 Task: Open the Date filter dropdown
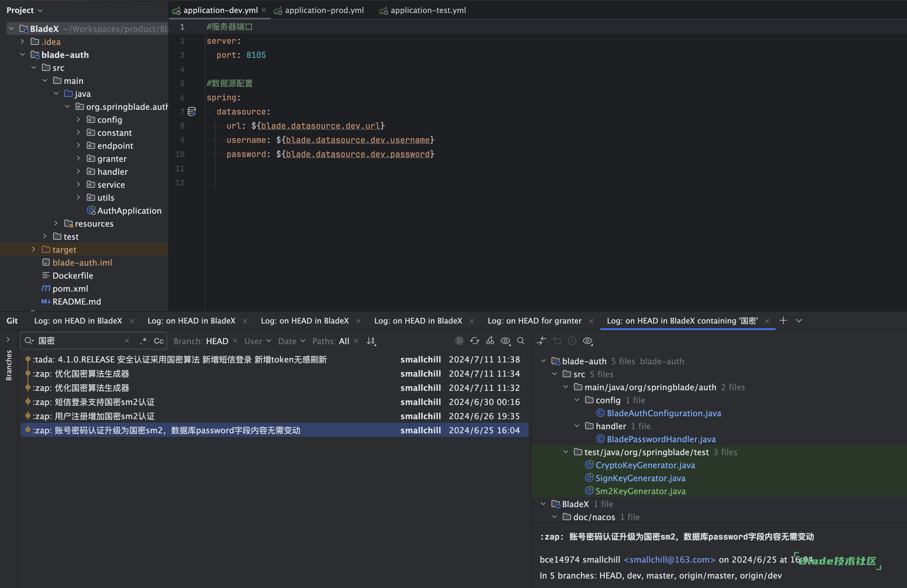pyautogui.click(x=291, y=341)
